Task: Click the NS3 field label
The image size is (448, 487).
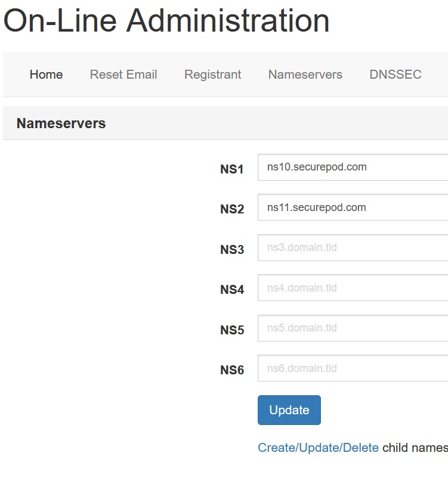Action: click(232, 249)
